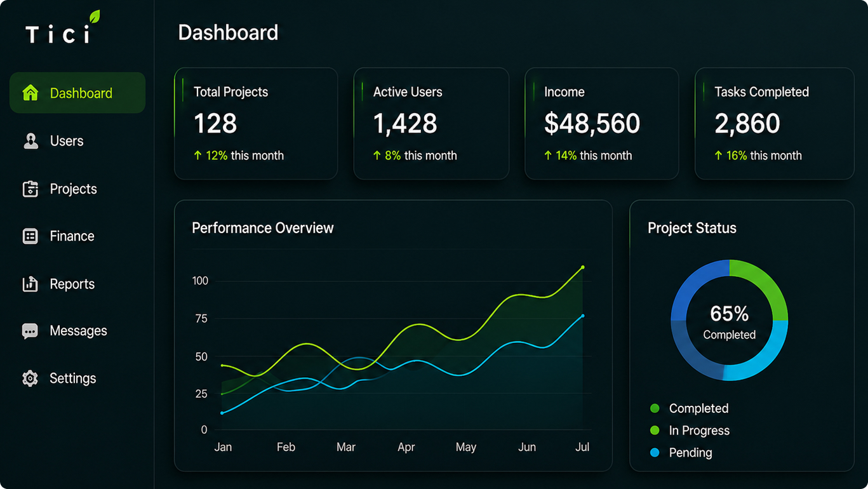868x489 pixels.
Task: Open the Active Users card
Action: pyautogui.click(x=431, y=124)
